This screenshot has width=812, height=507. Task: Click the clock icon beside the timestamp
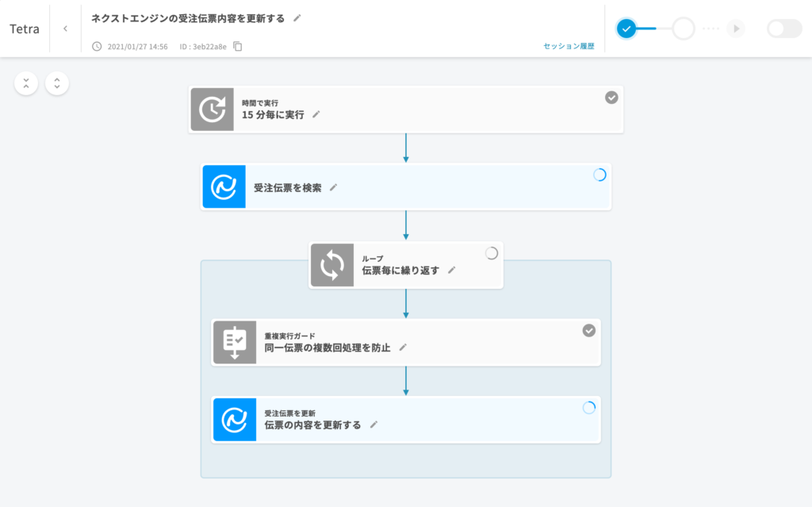(x=97, y=46)
